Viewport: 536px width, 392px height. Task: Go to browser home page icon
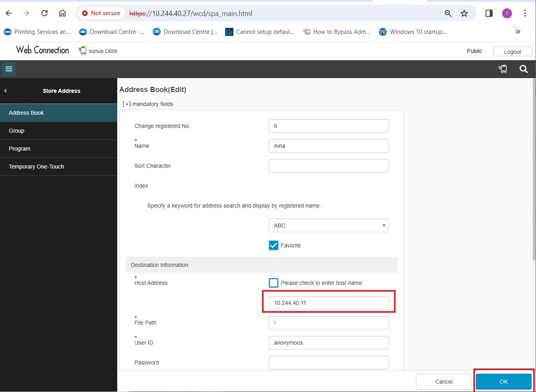(x=62, y=13)
